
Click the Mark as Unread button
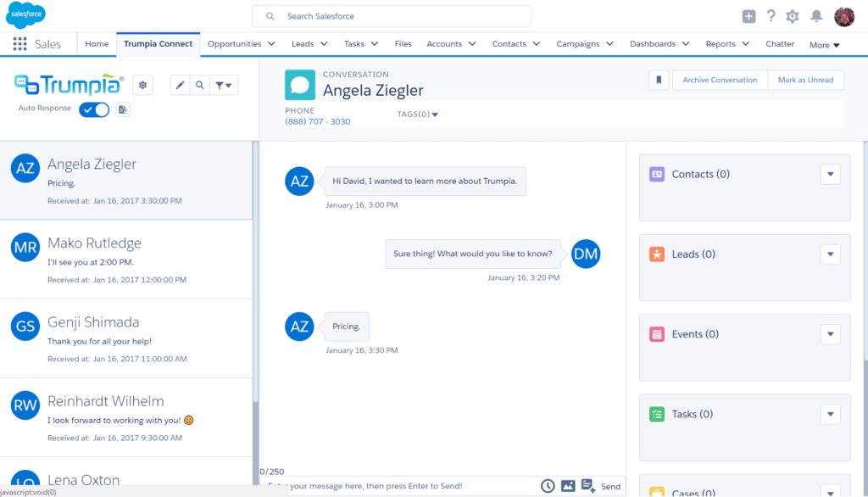(805, 80)
